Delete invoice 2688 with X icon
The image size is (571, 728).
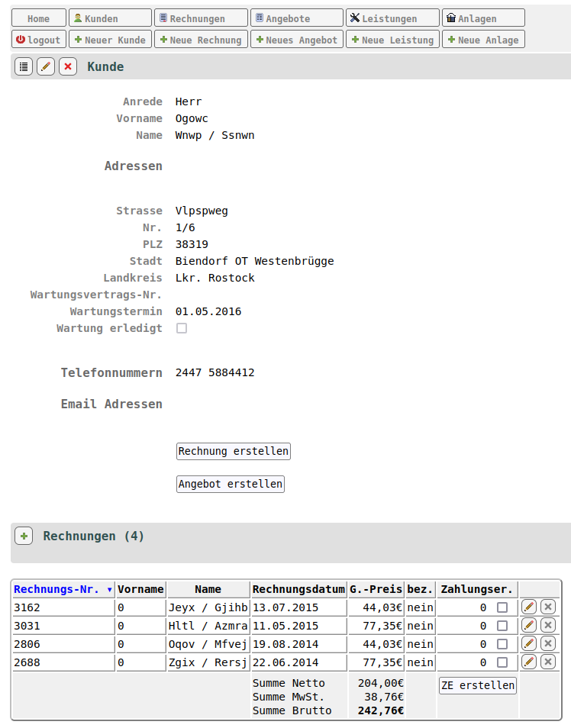click(x=548, y=662)
